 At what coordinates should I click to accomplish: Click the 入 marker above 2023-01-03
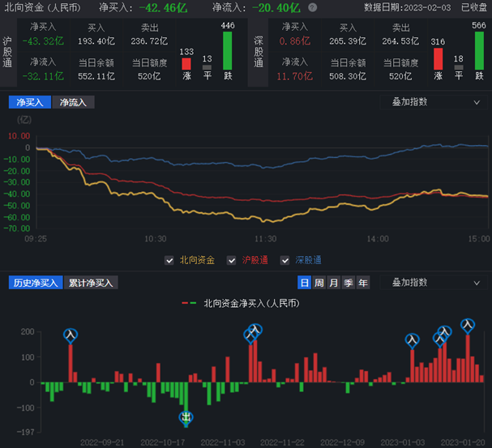tap(413, 339)
